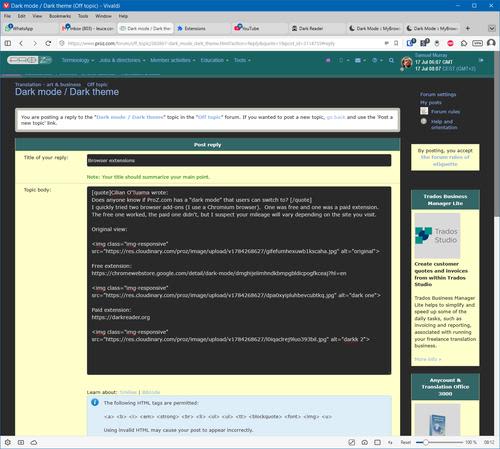The width and height of the screenshot is (500, 449).
Task: Open Vivaldi settings gear in status bar
Action: [8, 442]
